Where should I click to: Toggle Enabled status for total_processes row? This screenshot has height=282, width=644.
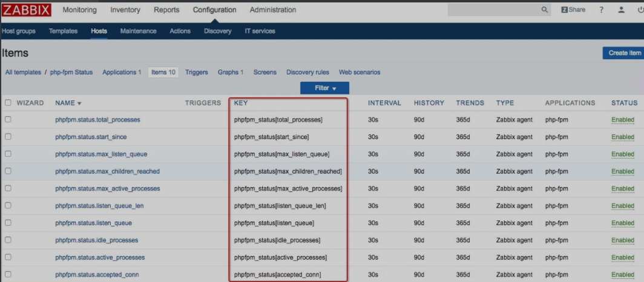tap(623, 120)
